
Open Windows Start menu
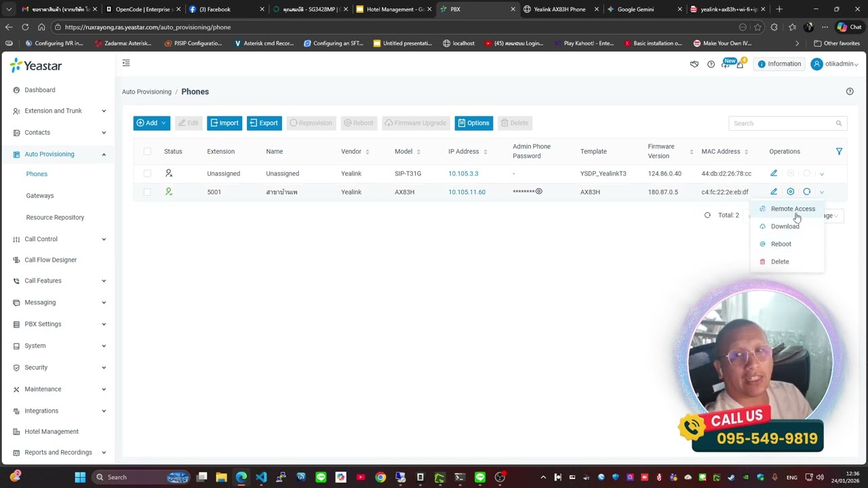pyautogui.click(x=80, y=477)
